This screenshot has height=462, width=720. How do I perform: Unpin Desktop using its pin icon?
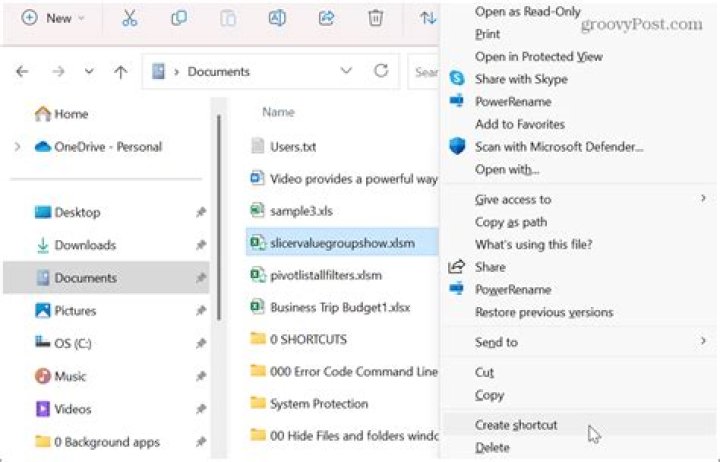(x=201, y=212)
